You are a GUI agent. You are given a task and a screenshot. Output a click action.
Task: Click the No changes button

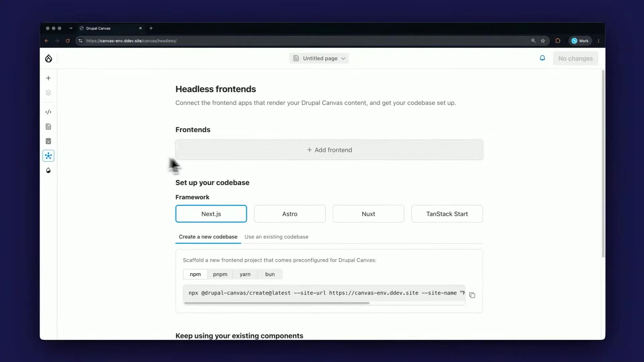pos(576,58)
